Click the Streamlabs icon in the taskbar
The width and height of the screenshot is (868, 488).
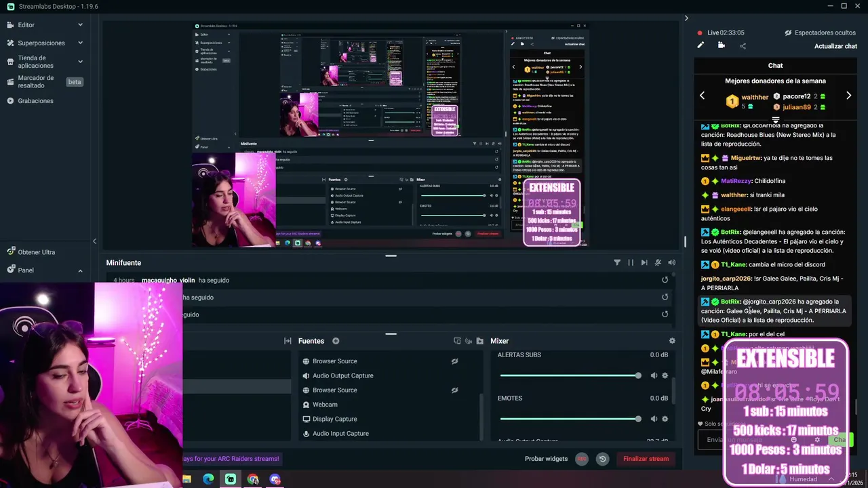(231, 479)
